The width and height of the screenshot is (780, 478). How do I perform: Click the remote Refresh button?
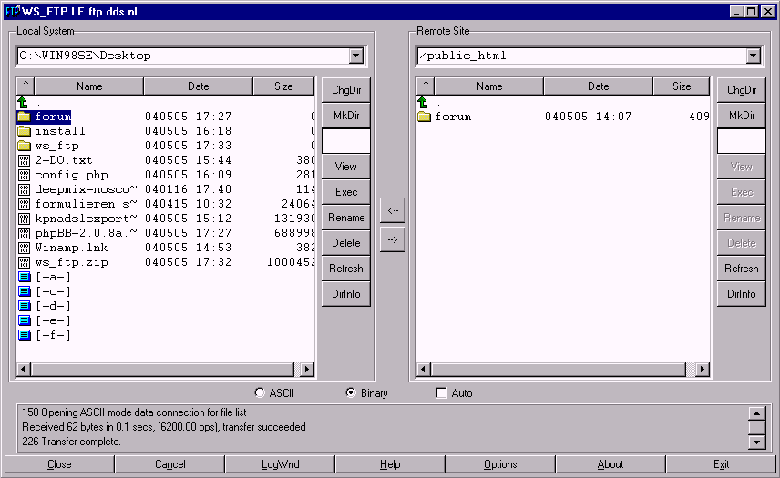(741, 268)
